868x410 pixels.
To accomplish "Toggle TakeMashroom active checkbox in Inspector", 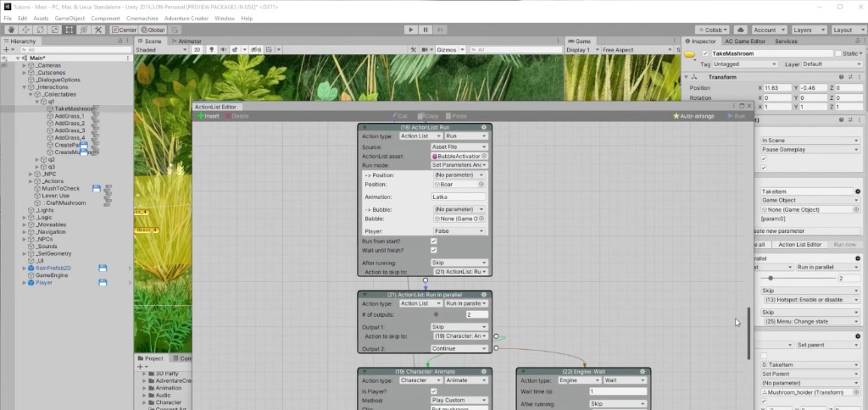I will [704, 53].
